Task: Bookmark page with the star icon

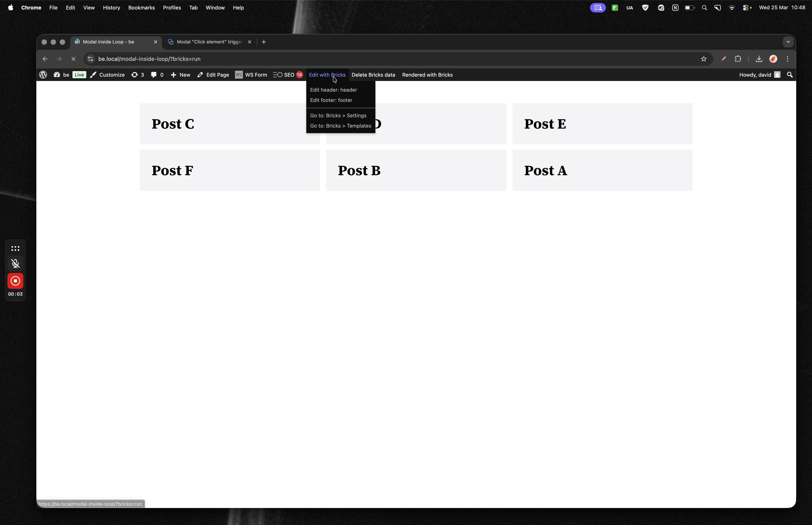Action: pos(704,59)
